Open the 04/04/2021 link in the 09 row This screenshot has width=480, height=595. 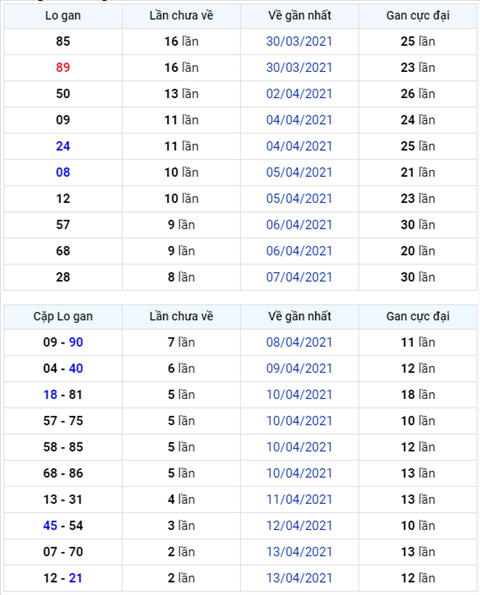tap(299, 120)
